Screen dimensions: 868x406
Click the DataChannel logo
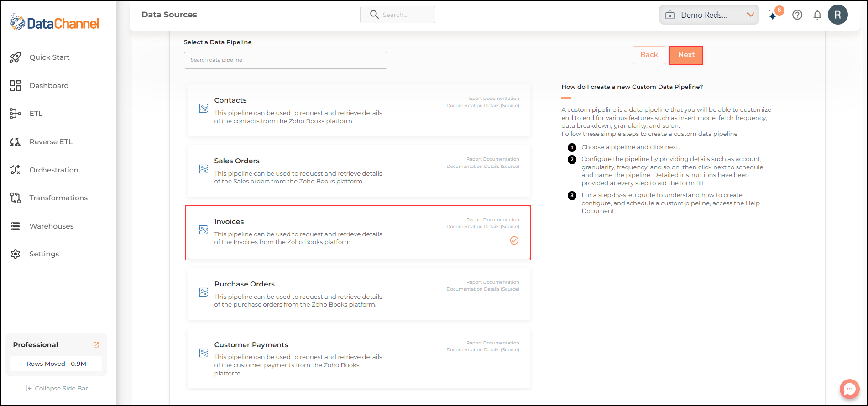tap(55, 23)
